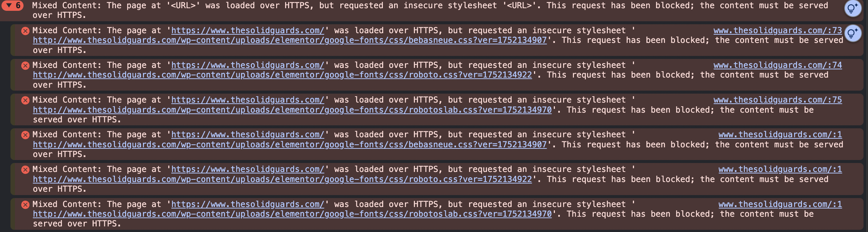868x232 pixels.
Task: Open bebasneue.css URL in the fourth error
Action: [290, 145]
